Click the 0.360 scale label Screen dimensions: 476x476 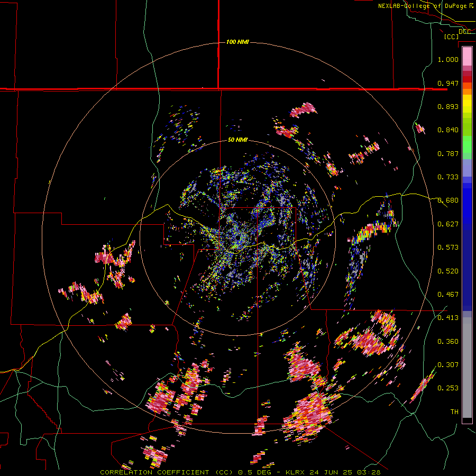tap(448, 342)
